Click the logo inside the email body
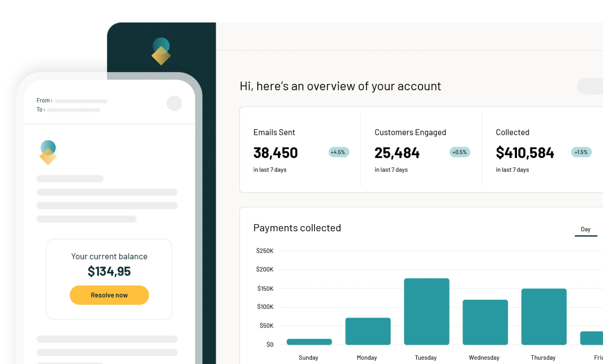Viewport: 603px width, 364px height. tap(48, 153)
